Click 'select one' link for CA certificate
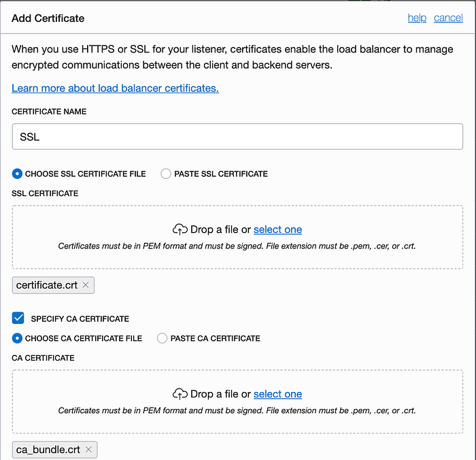Screen dimensions: 476x460 pyautogui.click(x=277, y=394)
